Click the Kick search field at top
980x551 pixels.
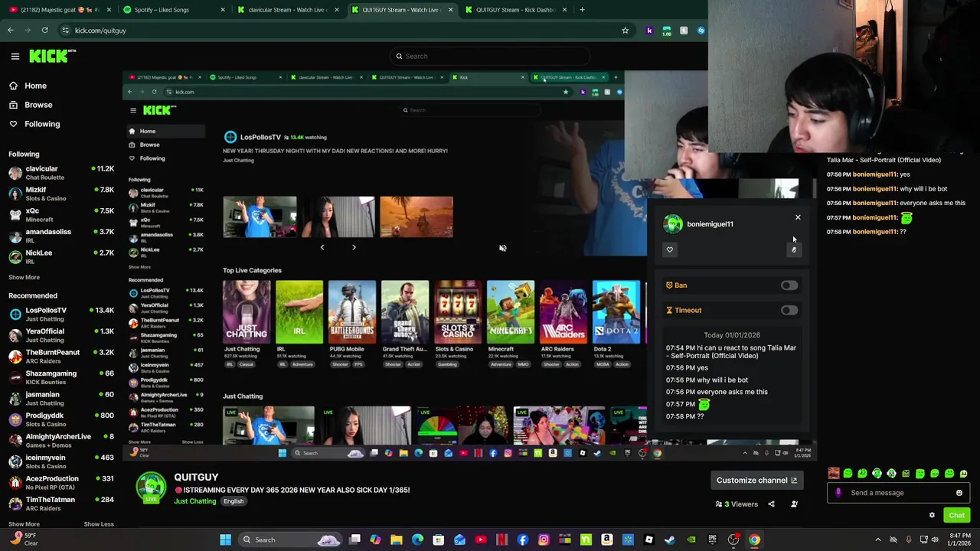(490, 56)
